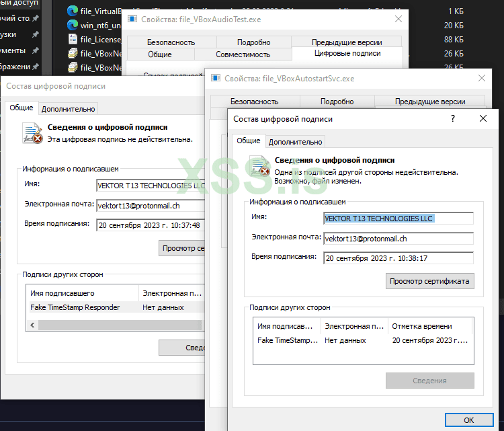The image size is (504, 431).
Task: Switch to 'Дополнительно' tab in front signature dialog
Action: click(x=296, y=142)
